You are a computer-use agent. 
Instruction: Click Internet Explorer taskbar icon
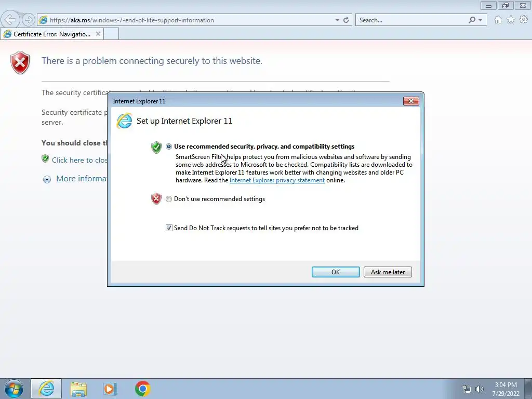click(46, 389)
